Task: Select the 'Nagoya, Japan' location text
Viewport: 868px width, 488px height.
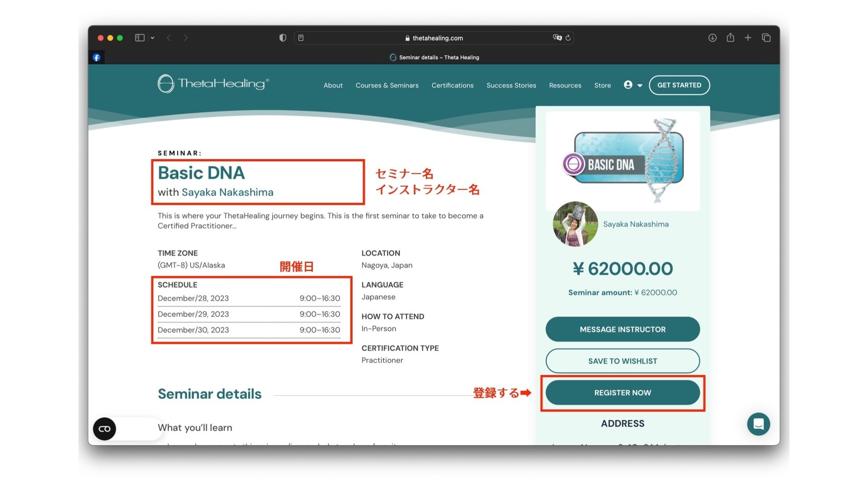Action: coord(387,265)
